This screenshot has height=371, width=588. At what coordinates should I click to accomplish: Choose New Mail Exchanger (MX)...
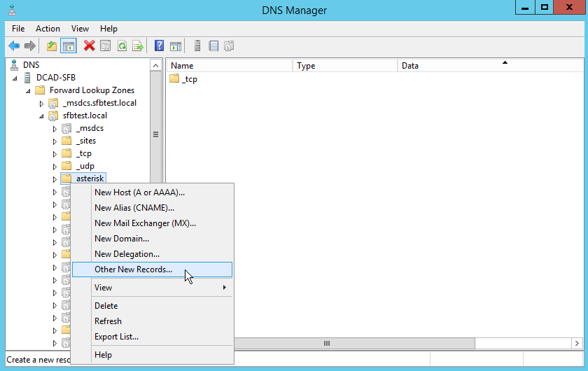coord(153,223)
